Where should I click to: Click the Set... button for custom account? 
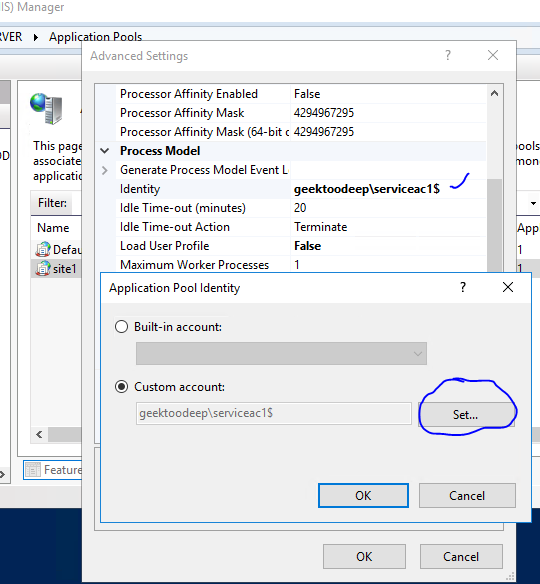466,415
